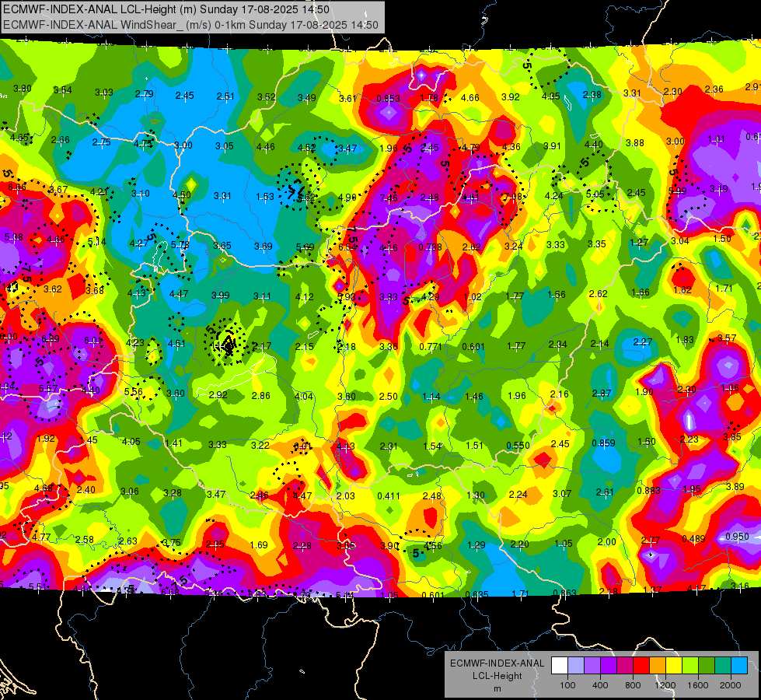Click the wind shear value 3.36
Screen dimensions: 761x700
pyautogui.click(x=389, y=346)
